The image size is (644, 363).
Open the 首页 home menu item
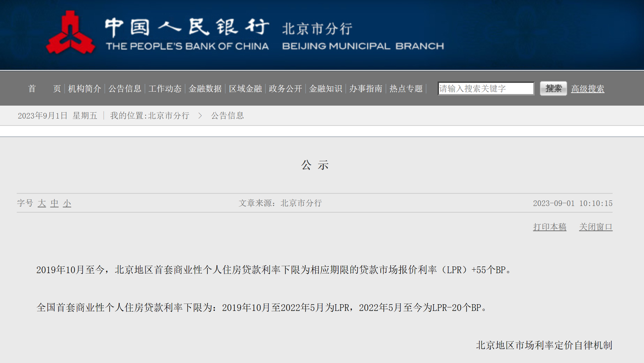(44, 89)
